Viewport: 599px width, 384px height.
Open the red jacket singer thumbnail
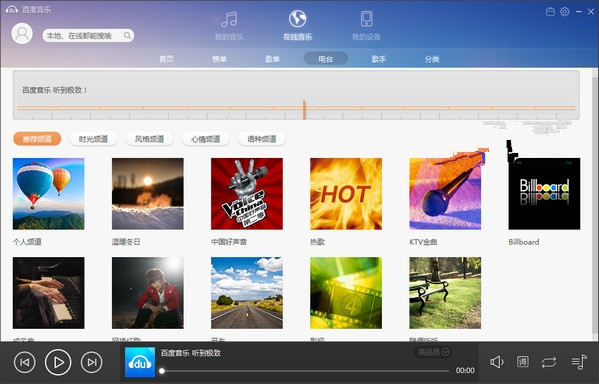click(x=147, y=293)
